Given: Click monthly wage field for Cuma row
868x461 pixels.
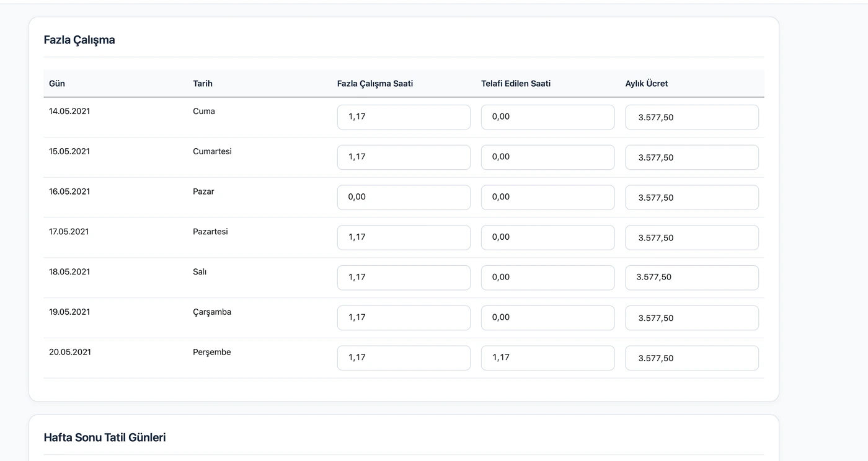Looking at the screenshot, I should pos(692,117).
